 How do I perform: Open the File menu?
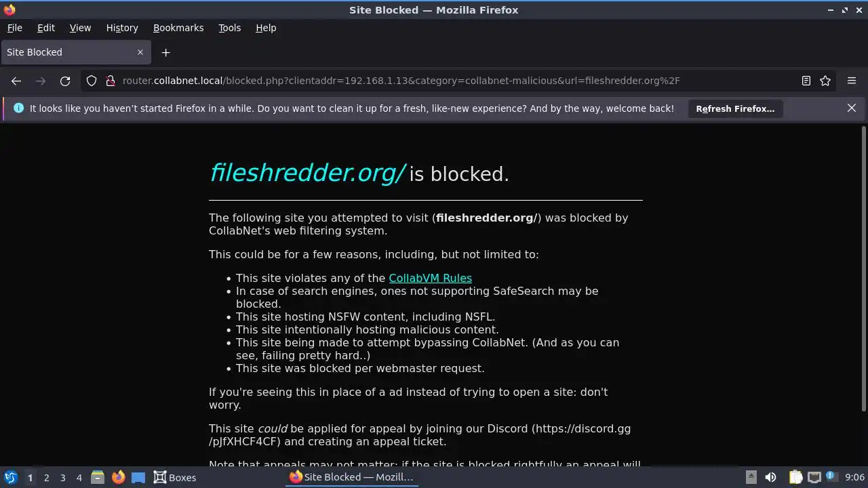pyautogui.click(x=14, y=28)
